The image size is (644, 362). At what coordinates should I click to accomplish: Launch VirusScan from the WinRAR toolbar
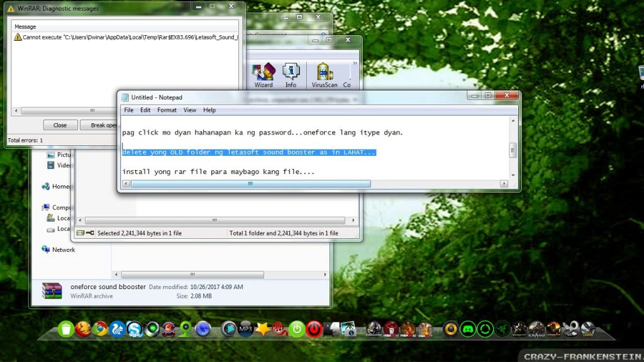click(x=324, y=75)
